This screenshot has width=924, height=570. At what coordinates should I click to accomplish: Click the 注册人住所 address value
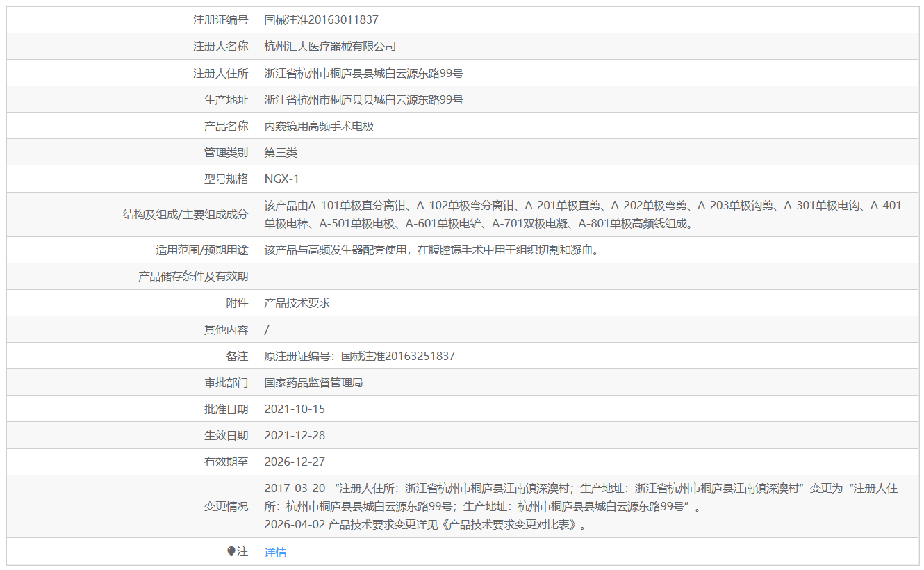[x=364, y=73]
